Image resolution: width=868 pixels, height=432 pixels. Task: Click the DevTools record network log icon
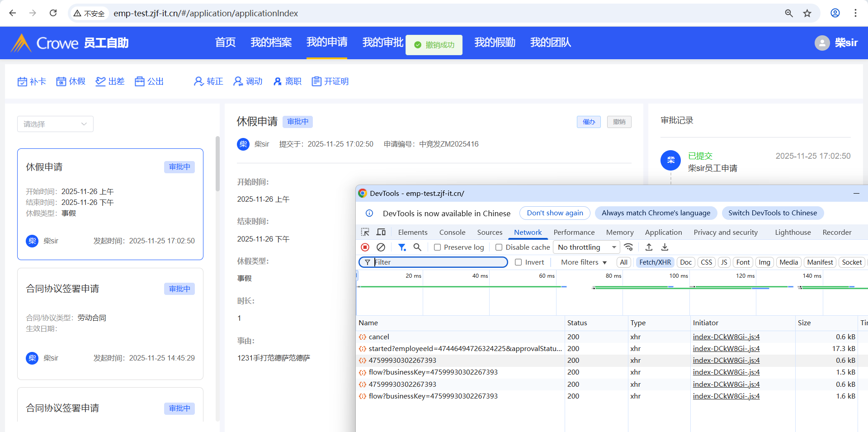365,247
